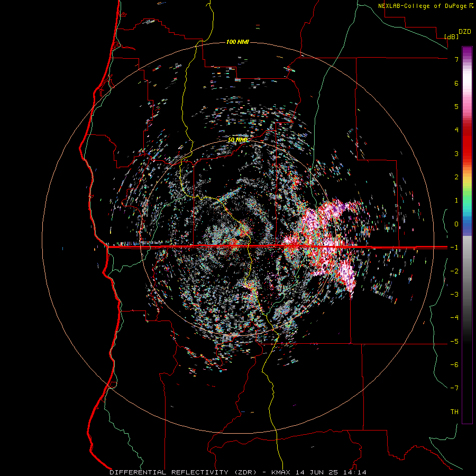Click the 2 dB value on the color scale
Viewport: 476px width, 476px height.
(456, 177)
